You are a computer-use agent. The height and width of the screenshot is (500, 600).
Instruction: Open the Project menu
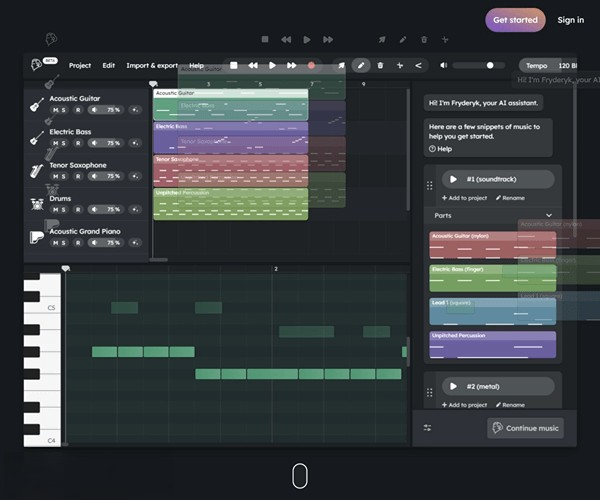[x=80, y=65]
